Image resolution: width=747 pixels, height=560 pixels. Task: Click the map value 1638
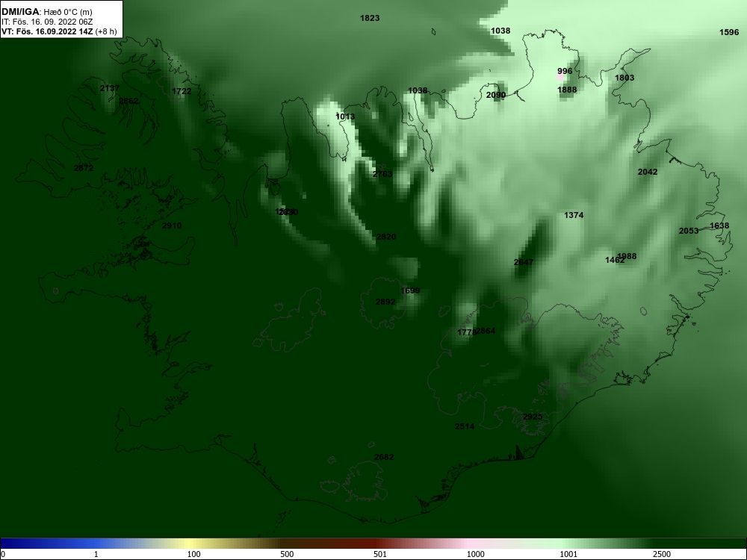click(719, 225)
